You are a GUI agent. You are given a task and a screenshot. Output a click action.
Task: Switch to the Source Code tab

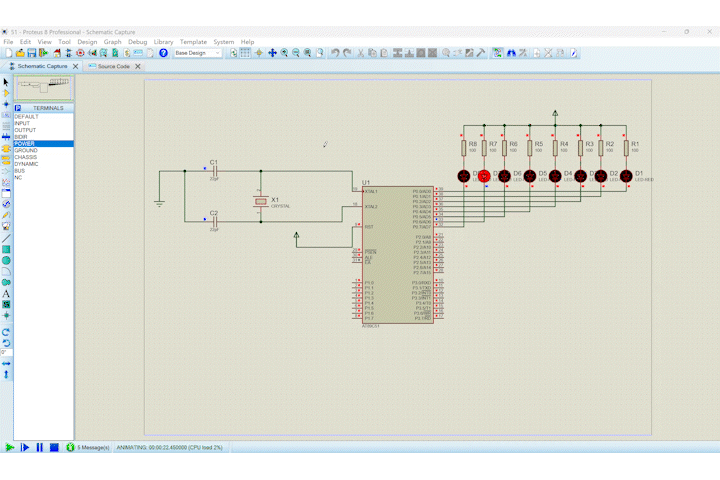(112, 66)
